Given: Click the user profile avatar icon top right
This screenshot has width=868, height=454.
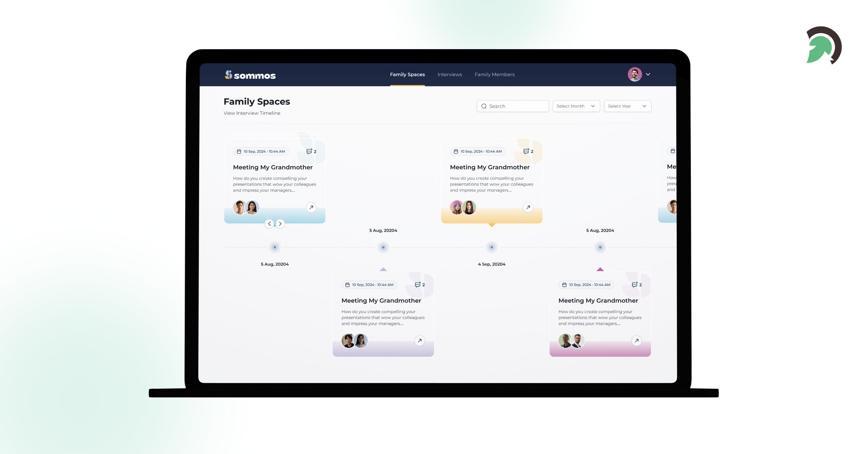Looking at the screenshot, I should click(x=635, y=74).
